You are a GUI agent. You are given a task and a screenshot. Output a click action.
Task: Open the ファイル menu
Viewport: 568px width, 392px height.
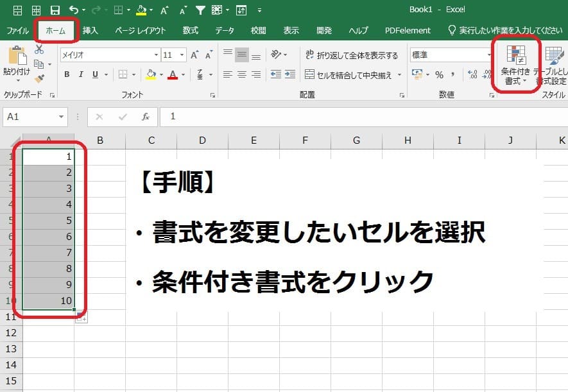pyautogui.click(x=17, y=30)
